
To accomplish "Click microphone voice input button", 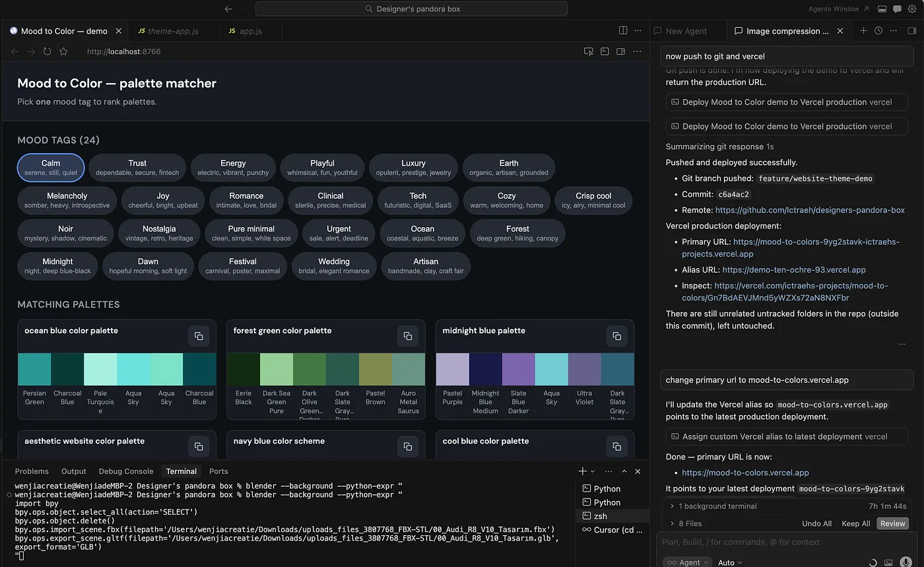I will pos(906,562).
